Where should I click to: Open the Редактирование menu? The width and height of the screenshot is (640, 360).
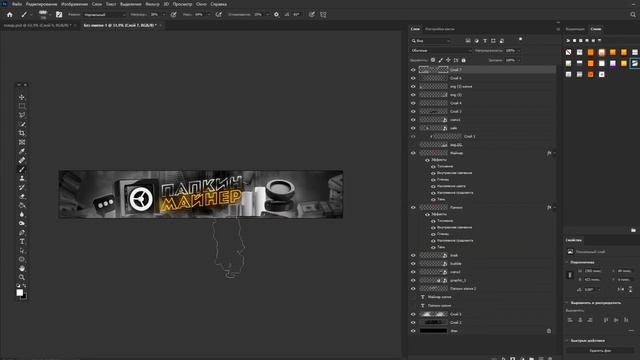click(x=41, y=4)
